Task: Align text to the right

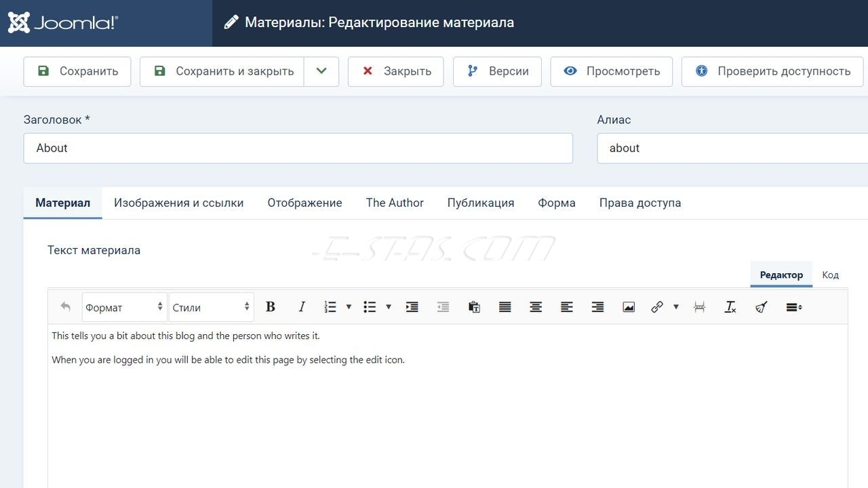Action: pyautogui.click(x=597, y=307)
